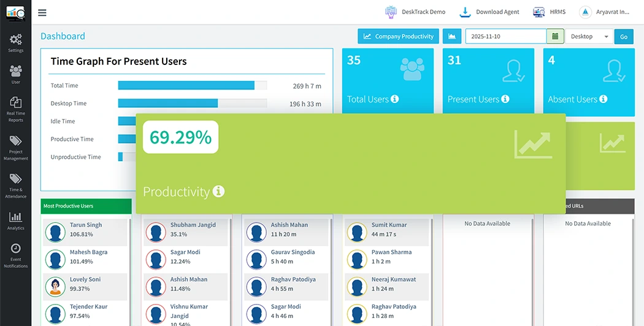Click the Total Time progress bar
644x326 pixels.
click(x=192, y=86)
